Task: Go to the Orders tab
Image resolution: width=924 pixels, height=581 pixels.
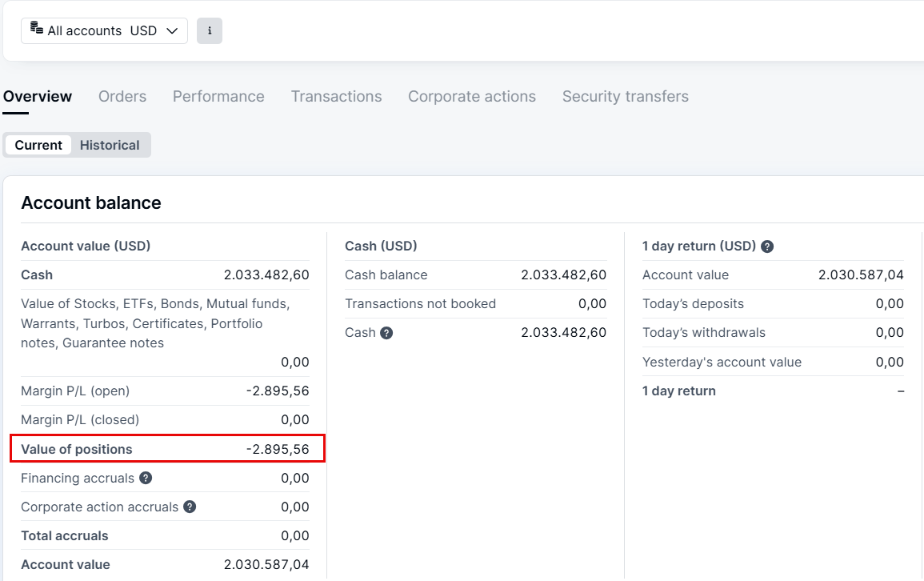Action: (122, 96)
